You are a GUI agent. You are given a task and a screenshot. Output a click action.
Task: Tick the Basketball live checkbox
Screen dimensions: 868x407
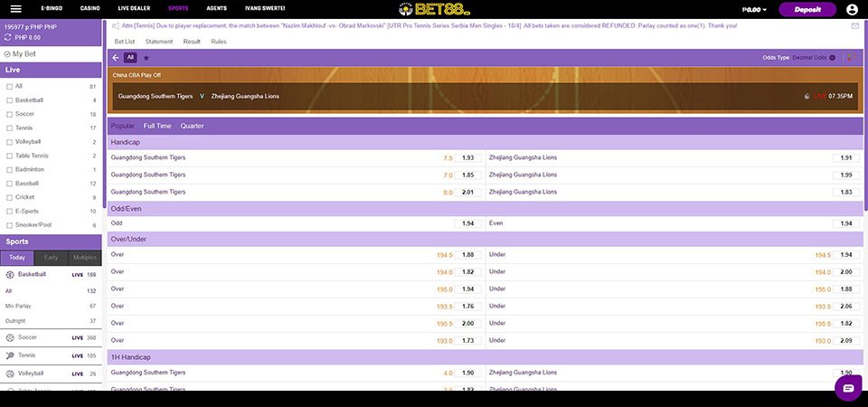pos(9,100)
